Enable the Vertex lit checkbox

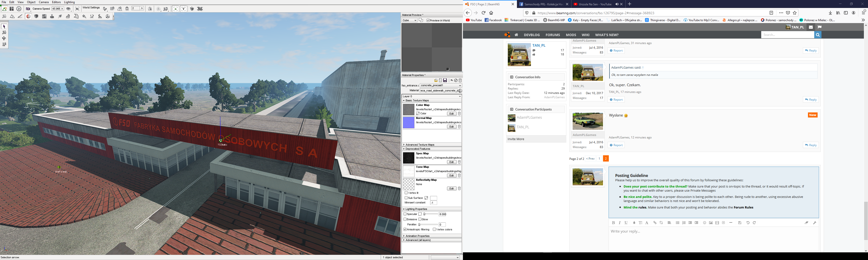point(406,193)
